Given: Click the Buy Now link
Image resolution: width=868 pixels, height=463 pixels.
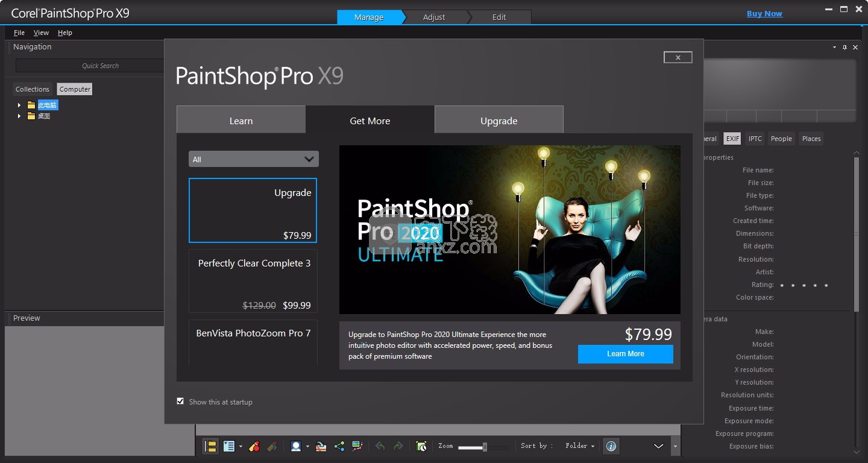Looking at the screenshot, I should [764, 14].
